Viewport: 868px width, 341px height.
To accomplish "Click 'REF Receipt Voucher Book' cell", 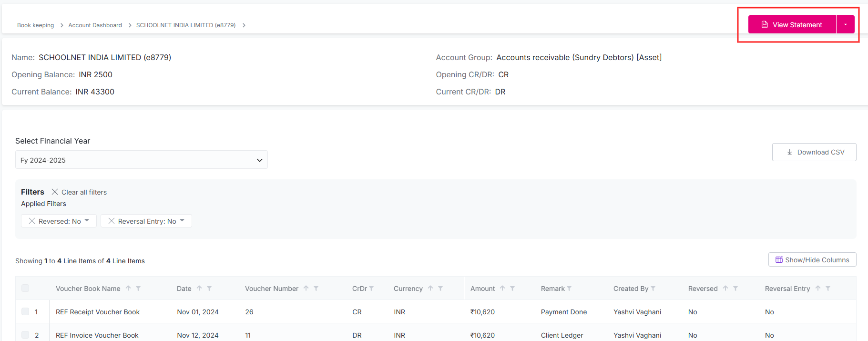I will (x=98, y=312).
